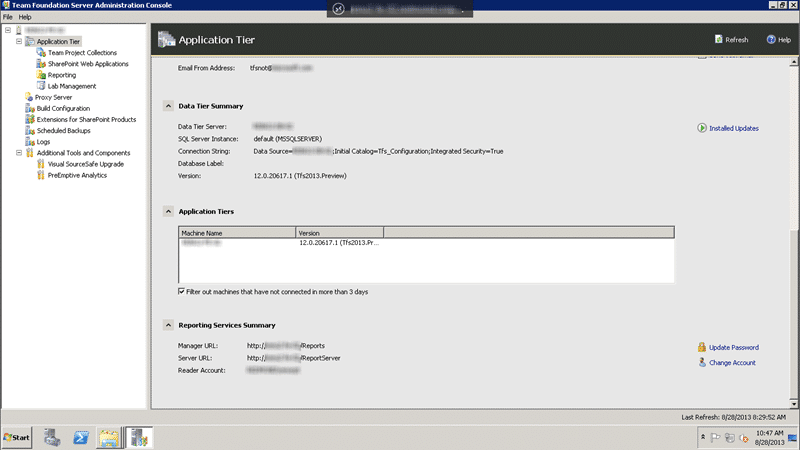Image resolution: width=800 pixels, height=450 pixels.
Task: Click the Team Project Collections icon
Action: pos(41,53)
